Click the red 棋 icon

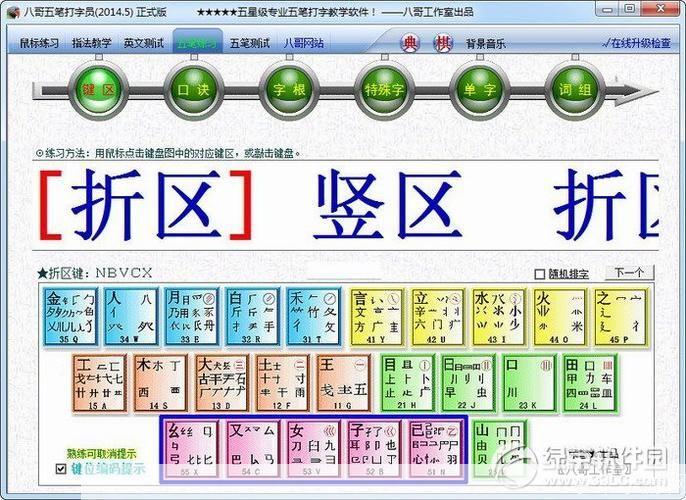click(x=443, y=44)
